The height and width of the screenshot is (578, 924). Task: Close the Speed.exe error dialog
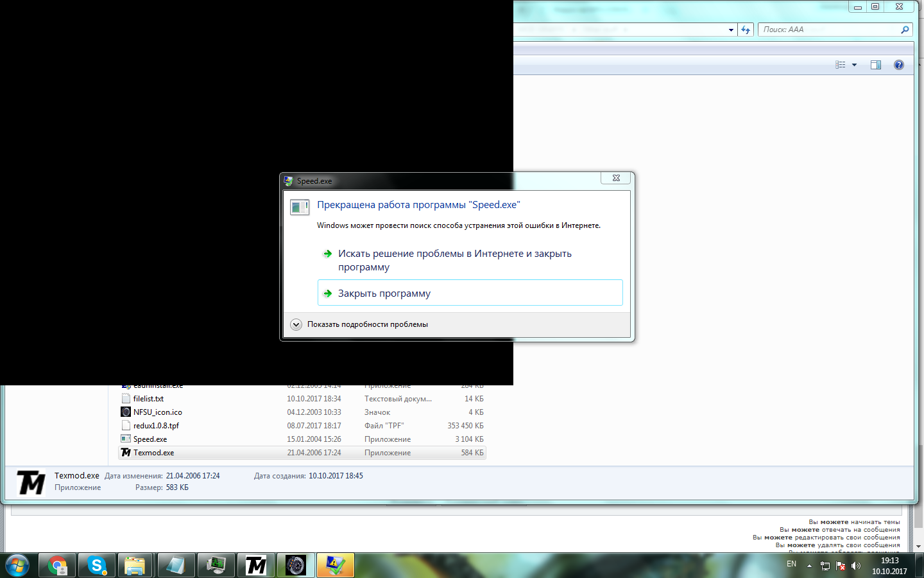[616, 178]
